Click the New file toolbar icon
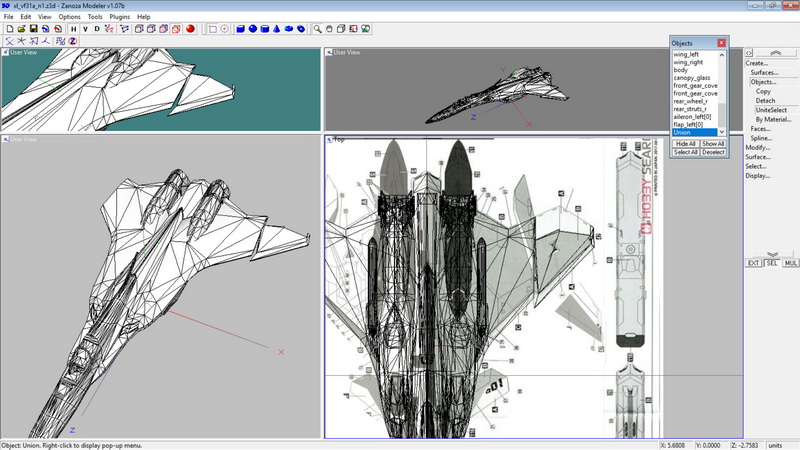 coord(9,29)
